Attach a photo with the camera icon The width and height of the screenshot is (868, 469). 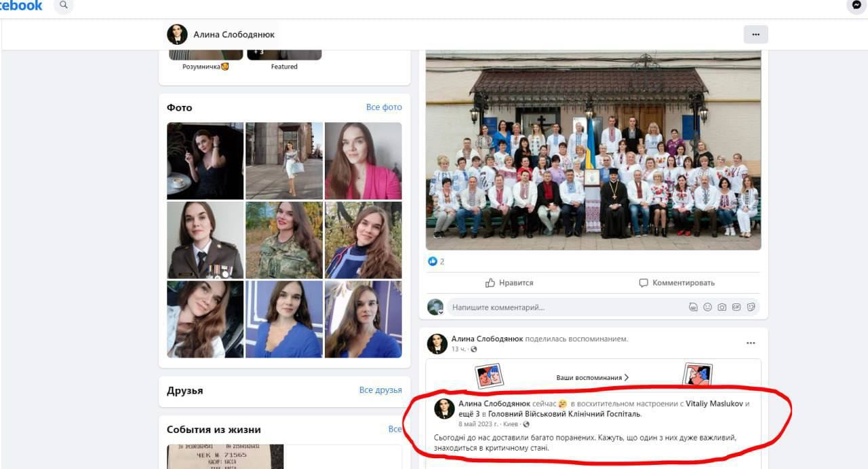coord(720,307)
